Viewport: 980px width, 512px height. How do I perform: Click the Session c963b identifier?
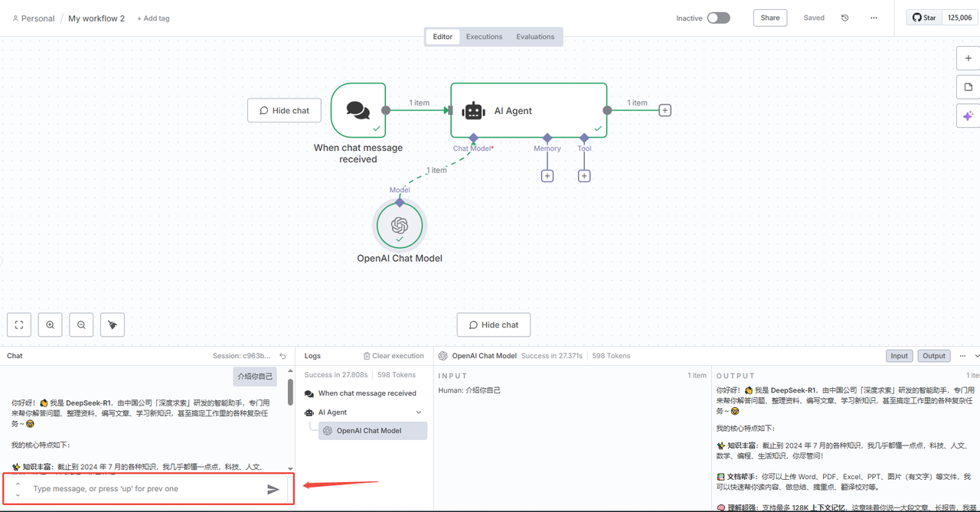pos(243,356)
